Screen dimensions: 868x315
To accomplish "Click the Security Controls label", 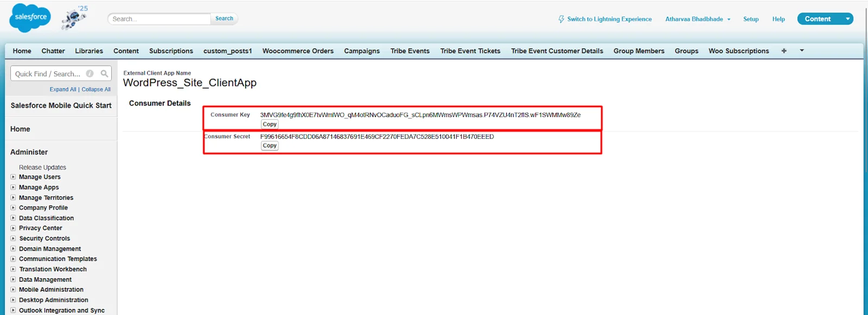I will pos(44,238).
